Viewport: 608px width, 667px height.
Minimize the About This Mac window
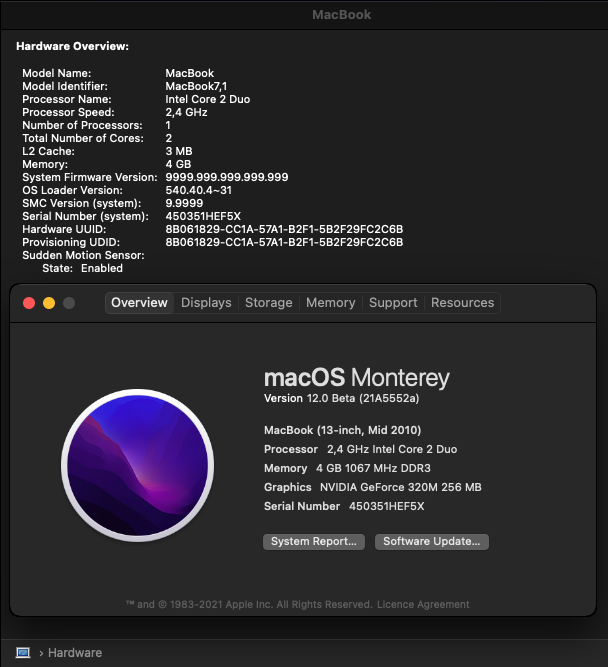[49, 303]
